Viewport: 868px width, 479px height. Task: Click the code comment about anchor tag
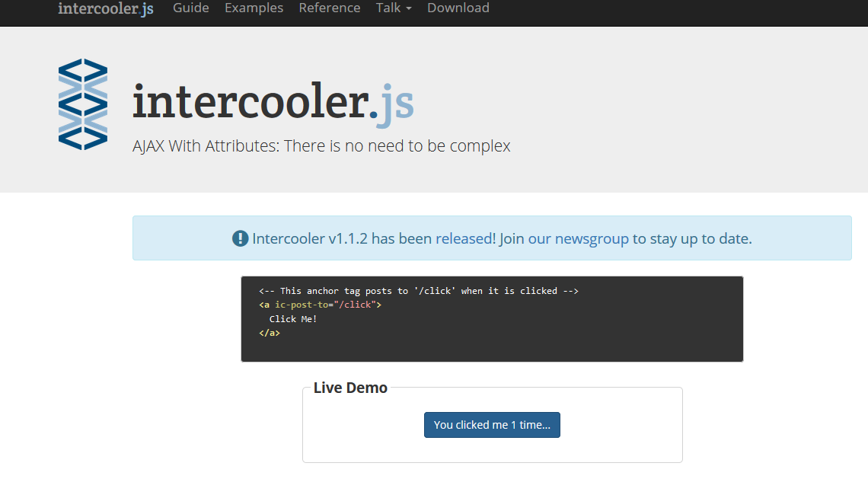[419, 291]
